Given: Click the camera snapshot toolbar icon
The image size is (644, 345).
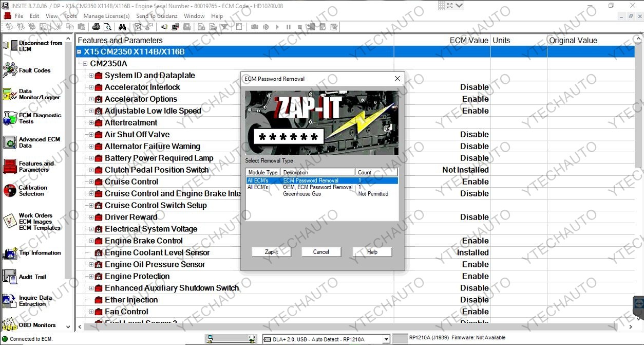Looking at the screenshot, I should (x=254, y=27).
